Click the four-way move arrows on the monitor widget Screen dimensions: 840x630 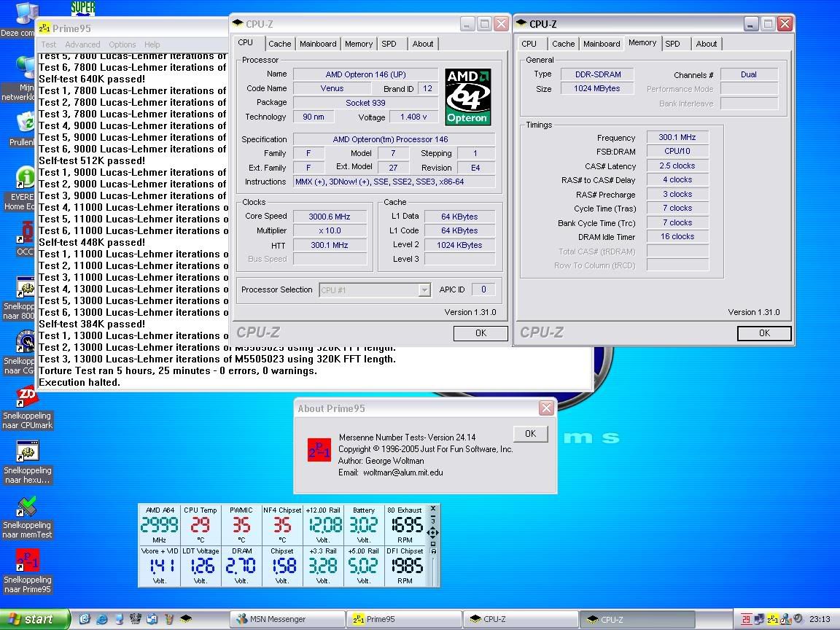click(x=433, y=533)
